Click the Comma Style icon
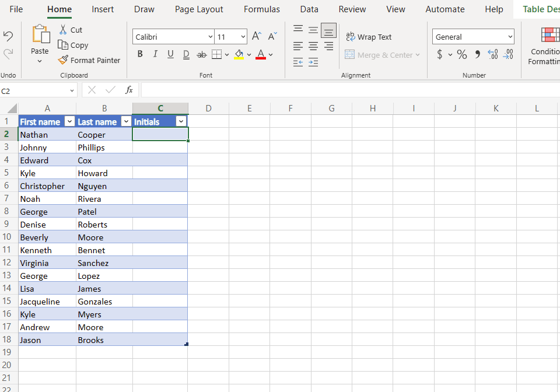Image resolution: width=560 pixels, height=392 pixels. pyautogui.click(x=478, y=54)
